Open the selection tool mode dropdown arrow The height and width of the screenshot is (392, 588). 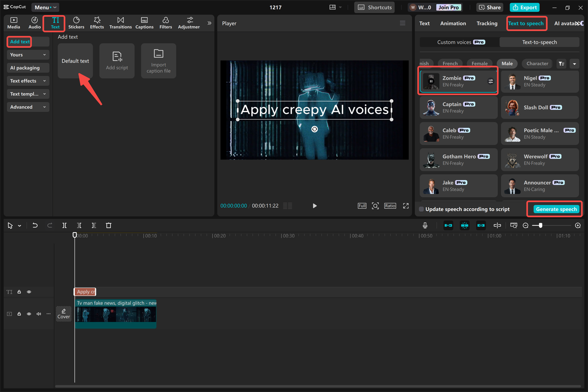click(x=19, y=226)
